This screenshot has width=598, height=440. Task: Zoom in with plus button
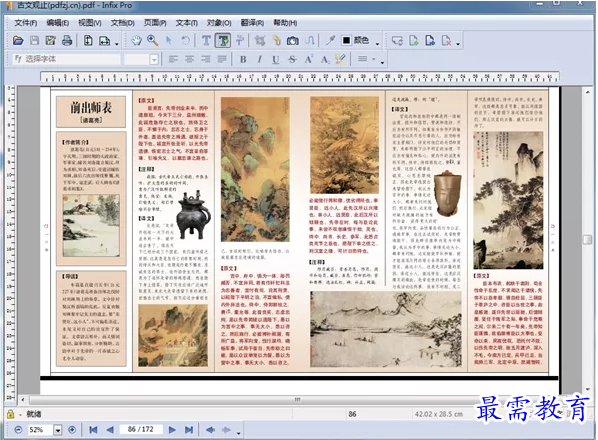coord(72,430)
